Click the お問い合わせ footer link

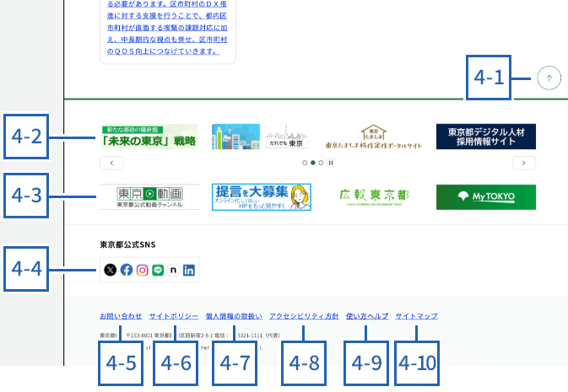coord(121,316)
